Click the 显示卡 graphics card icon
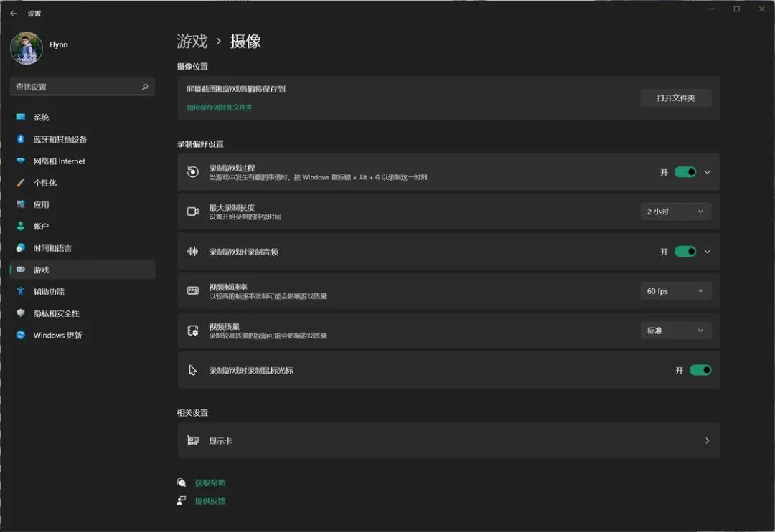This screenshot has height=532, width=775. click(193, 440)
